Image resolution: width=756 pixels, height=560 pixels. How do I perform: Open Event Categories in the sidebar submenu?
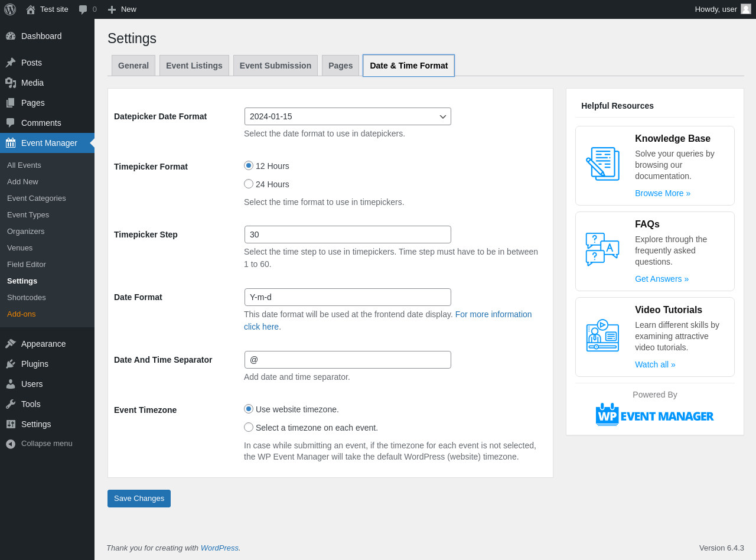[37, 198]
